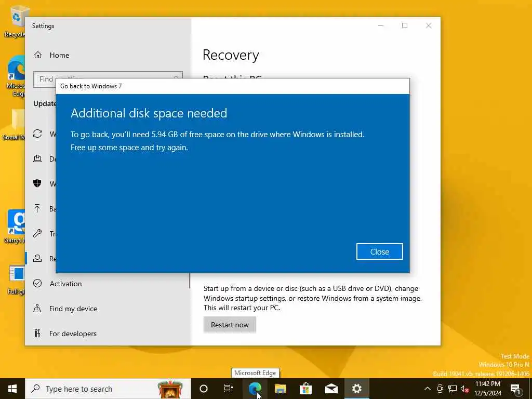Close the Settings window
Viewport: 532px width, 399px height.
point(429,25)
